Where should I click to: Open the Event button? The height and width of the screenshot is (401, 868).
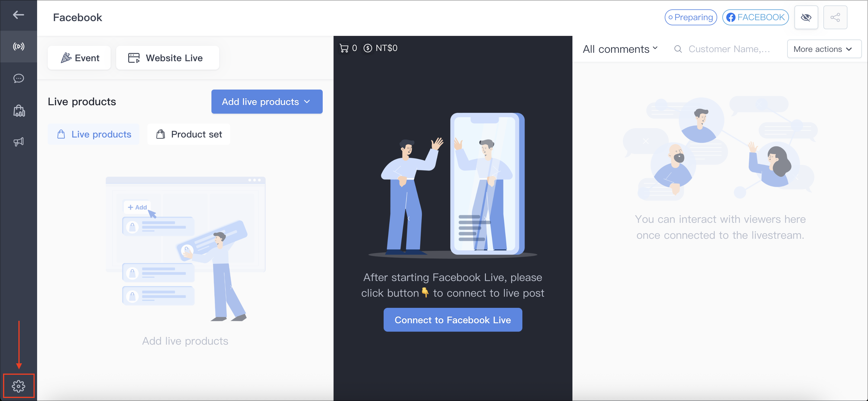(79, 58)
